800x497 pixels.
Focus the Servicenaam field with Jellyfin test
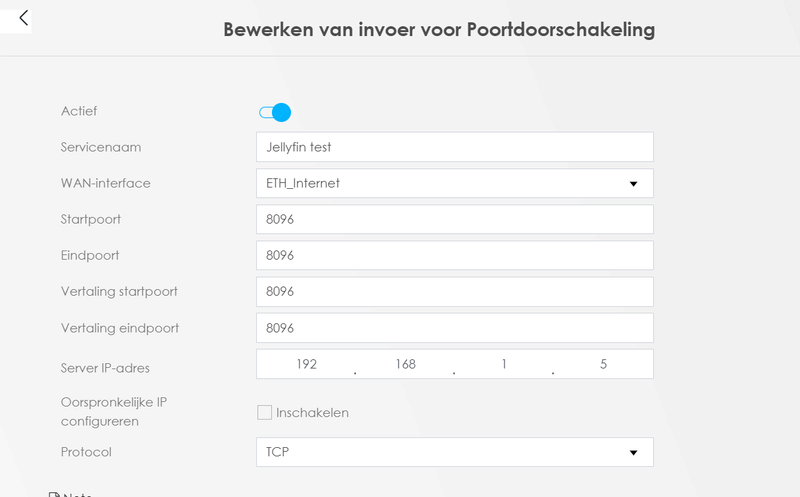454,147
